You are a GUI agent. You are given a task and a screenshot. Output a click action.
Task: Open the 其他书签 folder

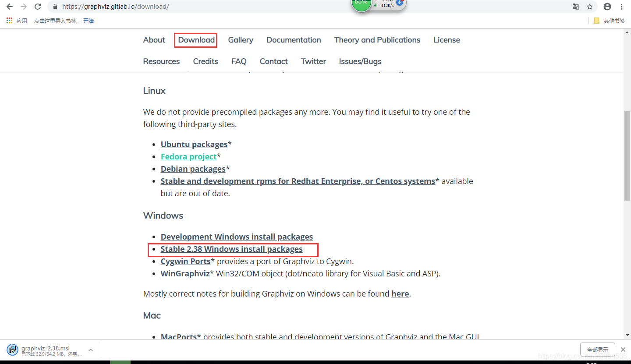pos(609,21)
